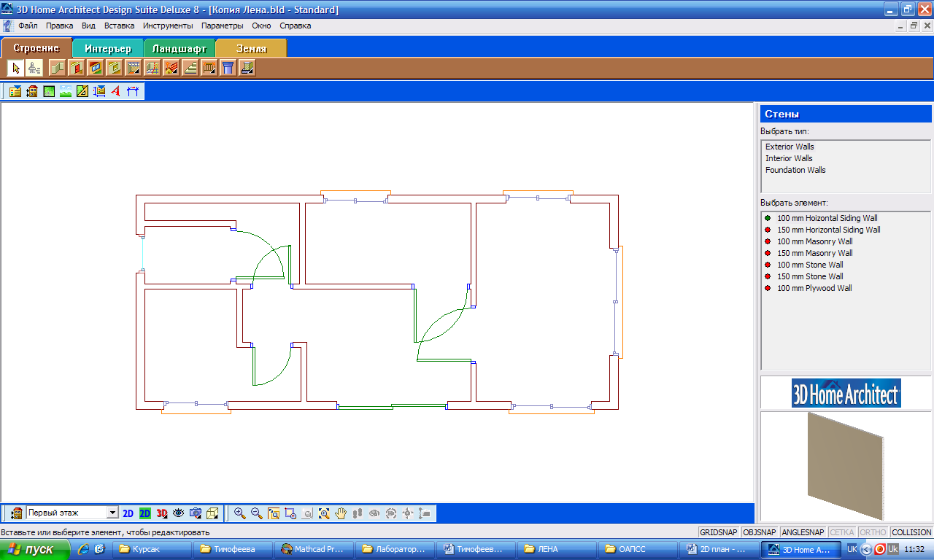Switch to the Ландшафт tab
The width and height of the screenshot is (934, 560).
coord(180,49)
